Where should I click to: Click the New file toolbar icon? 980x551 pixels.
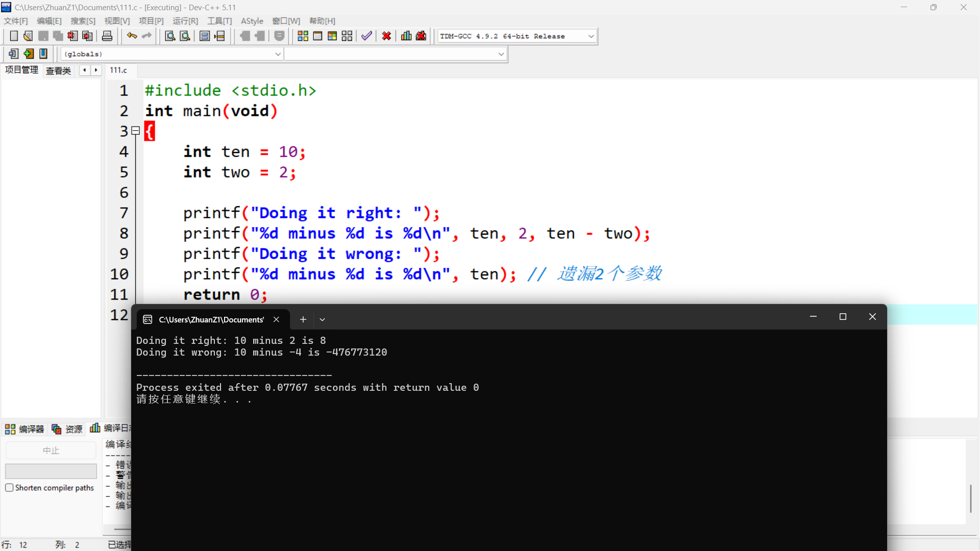14,36
